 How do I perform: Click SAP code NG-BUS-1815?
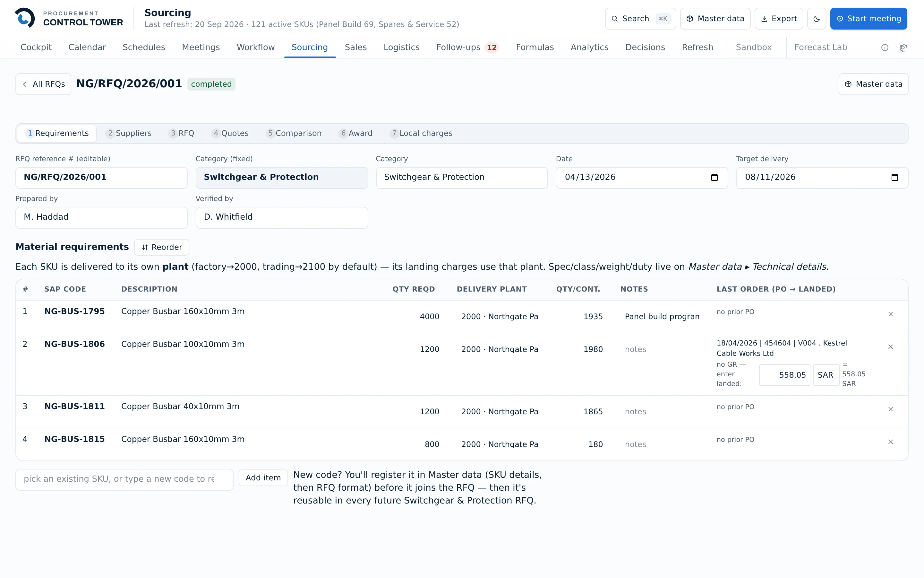[x=74, y=439]
